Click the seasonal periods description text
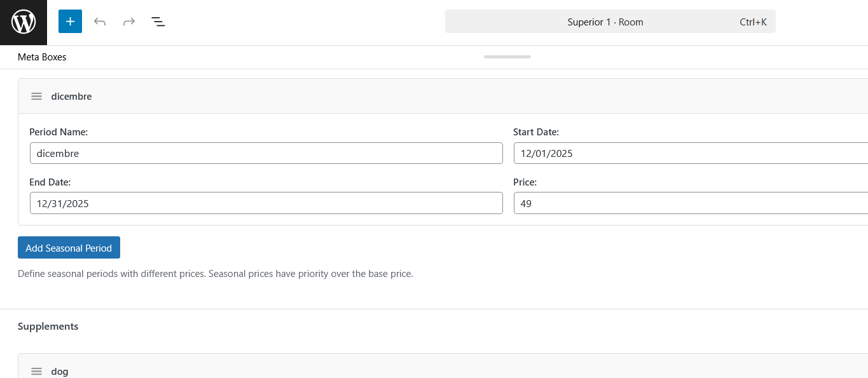Viewport: 868px width, 378px height. [x=216, y=274]
